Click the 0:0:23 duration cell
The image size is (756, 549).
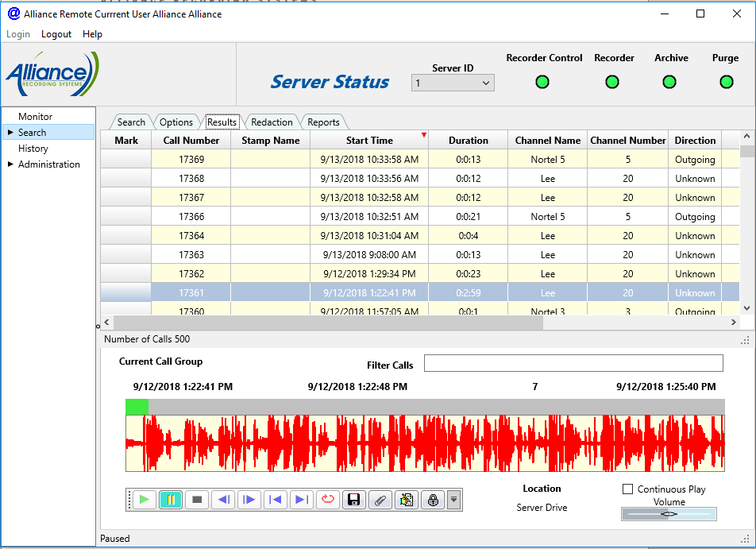click(469, 273)
